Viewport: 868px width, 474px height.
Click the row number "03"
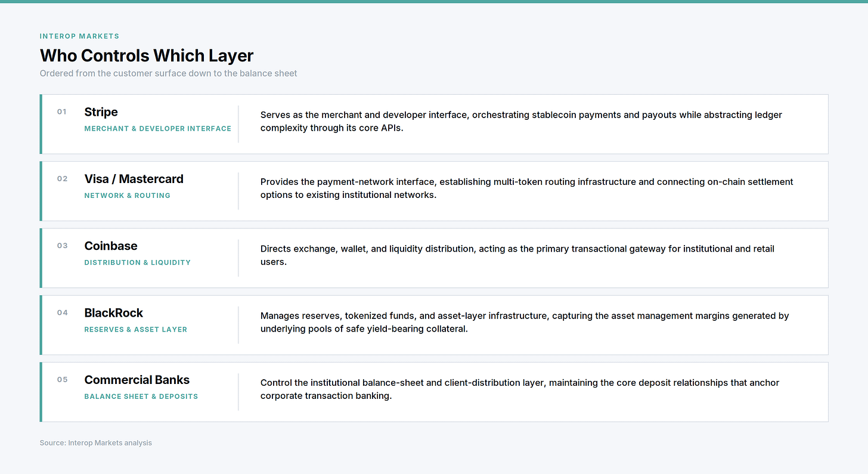[63, 245]
